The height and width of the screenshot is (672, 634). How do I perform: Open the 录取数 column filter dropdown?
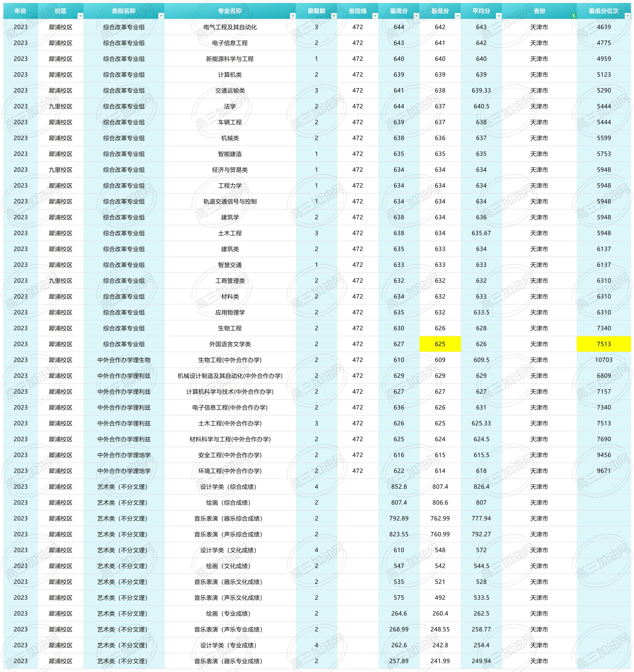click(x=334, y=16)
